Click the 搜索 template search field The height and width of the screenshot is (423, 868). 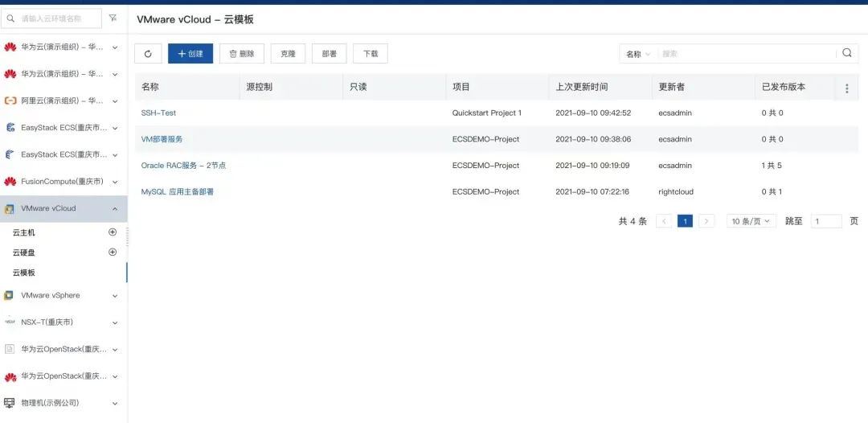[x=747, y=54]
